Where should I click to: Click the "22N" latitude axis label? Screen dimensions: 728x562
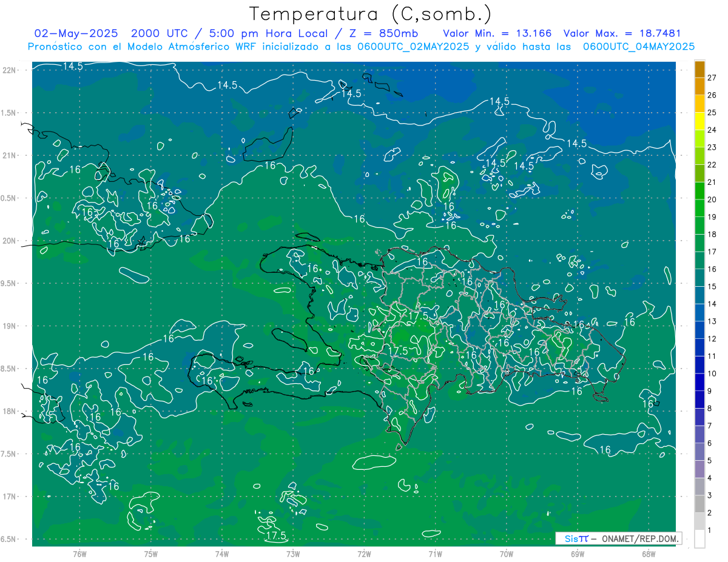[x=10, y=70]
